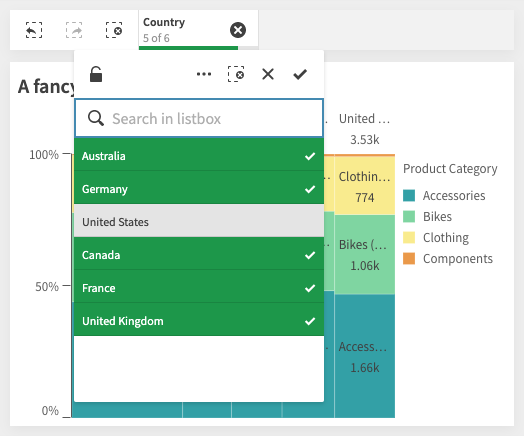Toggle United Kingdom in the listbox
The height and width of the screenshot is (436, 524).
tap(199, 320)
